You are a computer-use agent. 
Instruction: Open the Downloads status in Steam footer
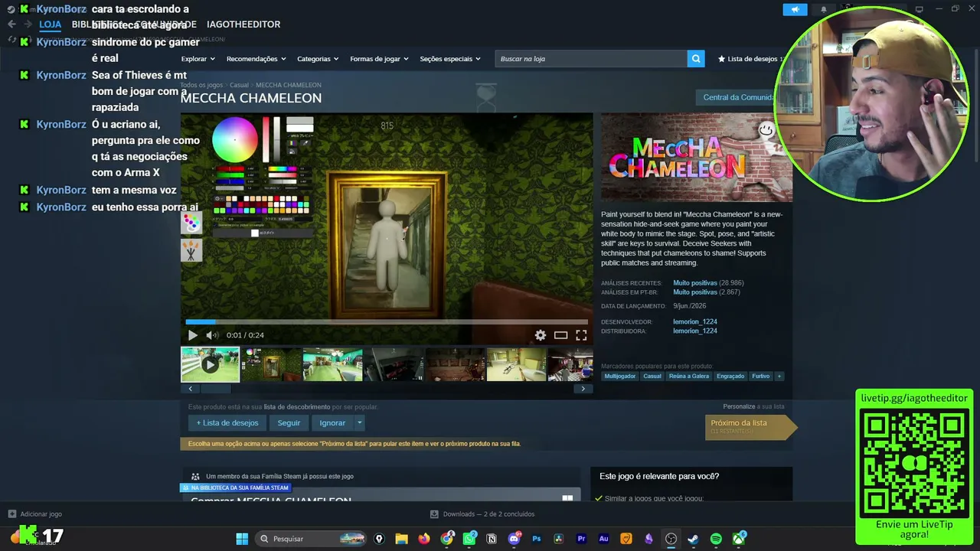coord(482,514)
